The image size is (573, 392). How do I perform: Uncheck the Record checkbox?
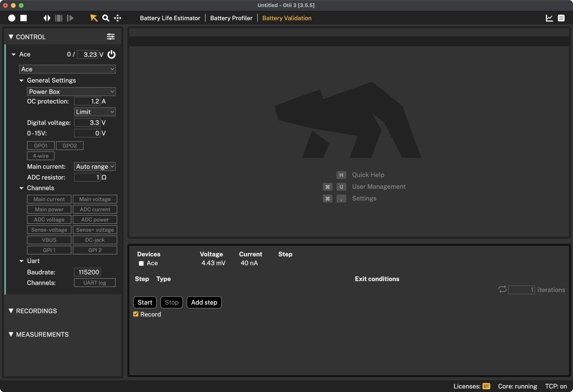coord(136,314)
